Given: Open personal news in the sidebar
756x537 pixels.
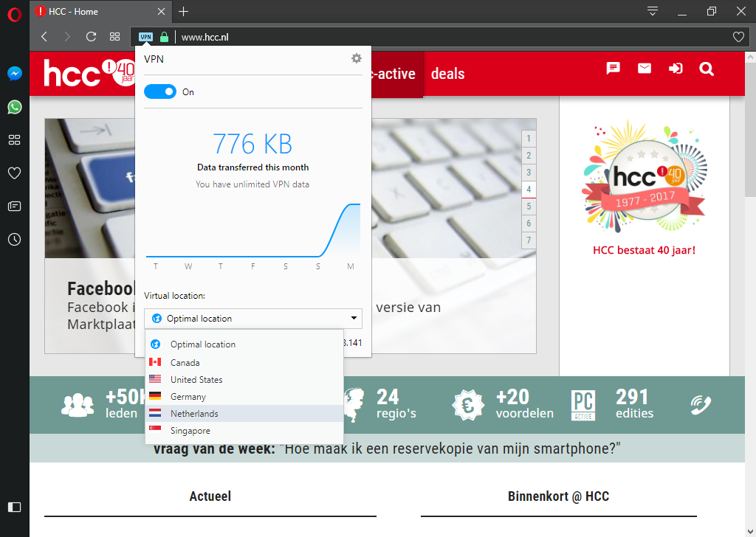Looking at the screenshot, I should tap(15, 206).
